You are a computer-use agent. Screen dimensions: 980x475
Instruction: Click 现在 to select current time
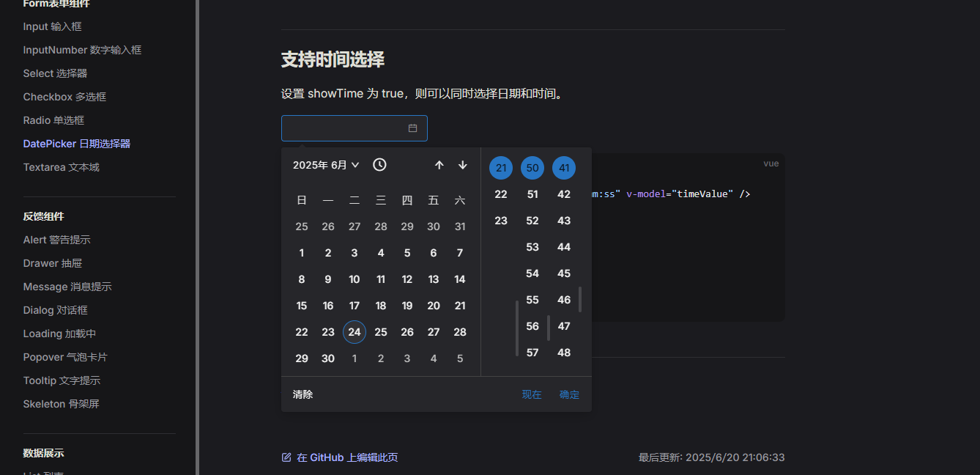(x=532, y=394)
